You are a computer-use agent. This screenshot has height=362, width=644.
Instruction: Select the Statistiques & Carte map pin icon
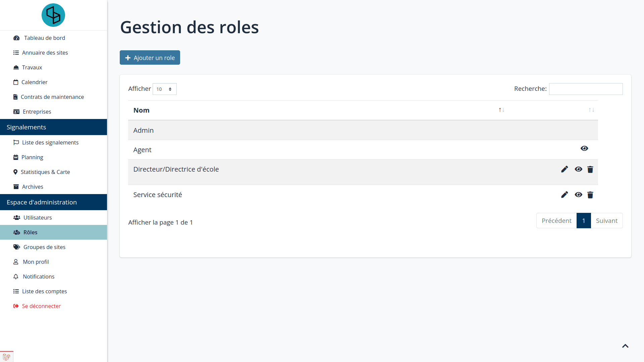(15, 172)
